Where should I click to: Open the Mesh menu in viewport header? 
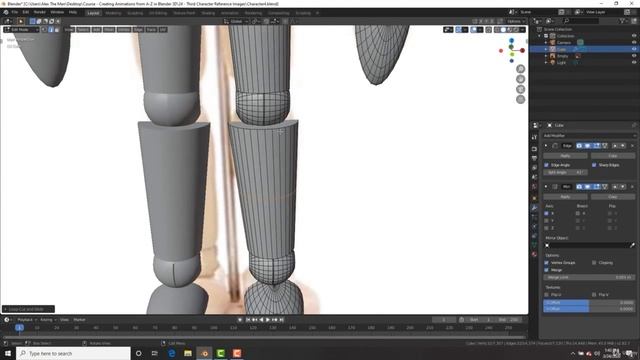[x=109, y=29]
